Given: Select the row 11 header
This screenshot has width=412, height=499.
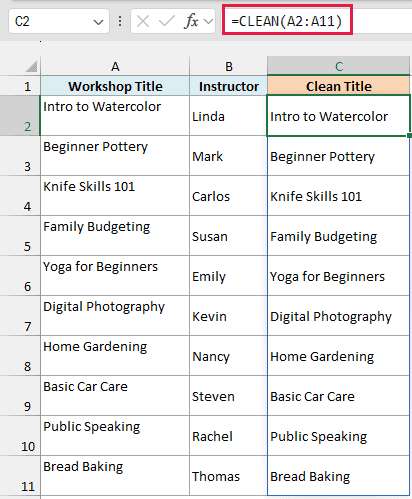Looking at the screenshot, I should coord(20,476).
